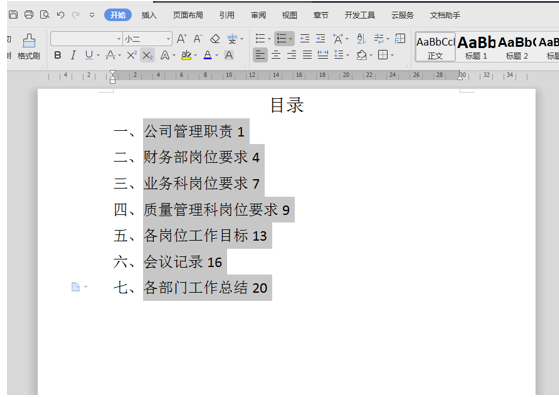
Task: Apply the 正文 style
Action: 435,47
